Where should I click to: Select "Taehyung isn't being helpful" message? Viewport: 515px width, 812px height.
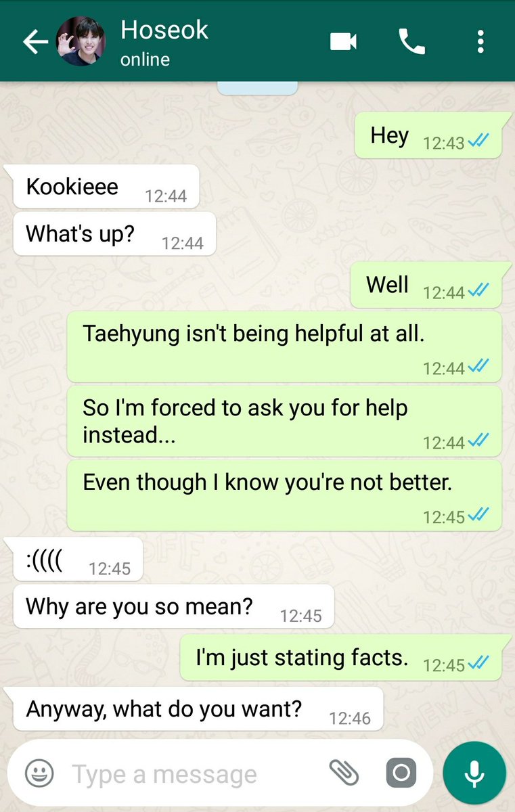click(x=284, y=346)
